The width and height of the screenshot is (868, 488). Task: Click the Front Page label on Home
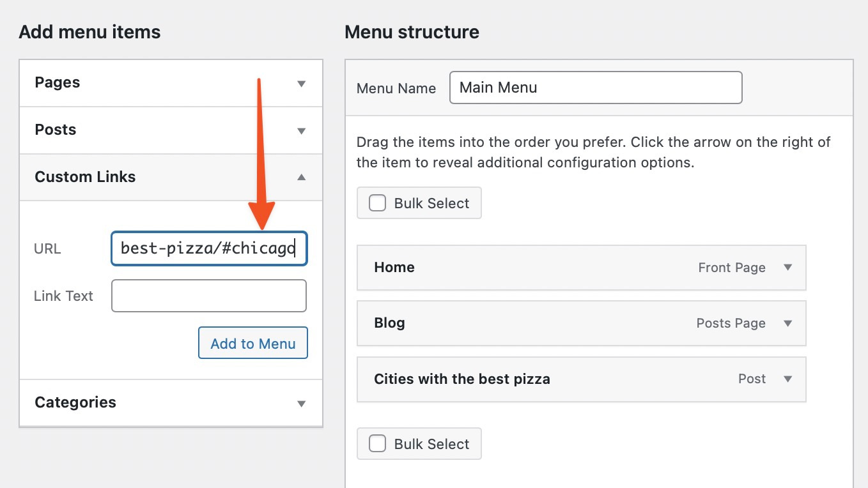732,268
